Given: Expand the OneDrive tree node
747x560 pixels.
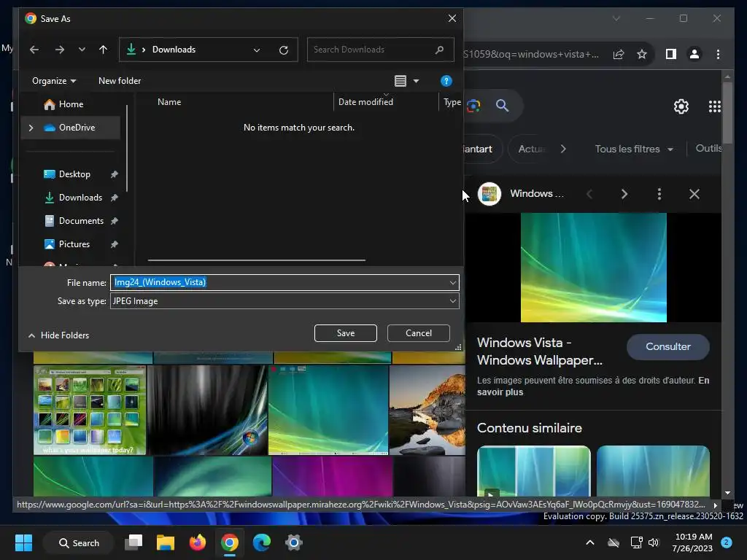Looking at the screenshot, I should 31,128.
